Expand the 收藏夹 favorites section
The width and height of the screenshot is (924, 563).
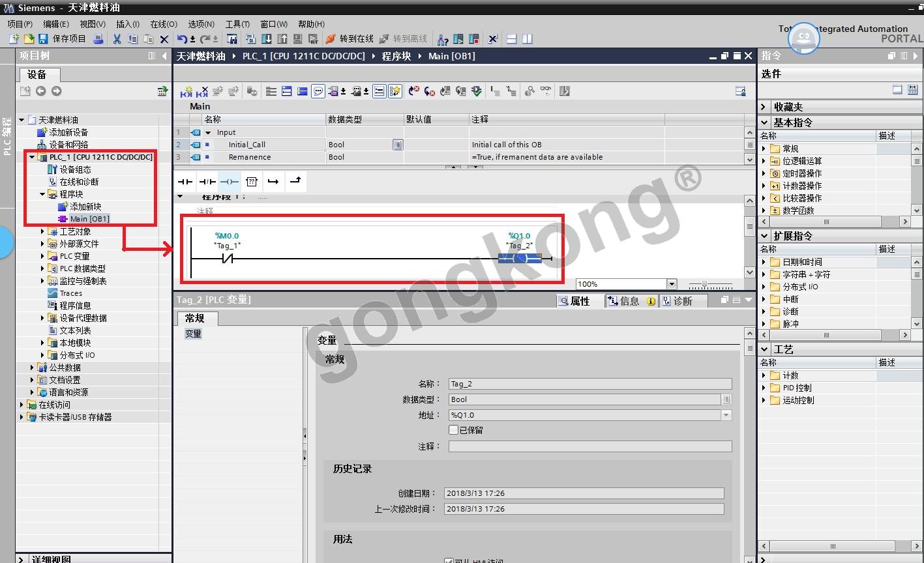(764, 107)
